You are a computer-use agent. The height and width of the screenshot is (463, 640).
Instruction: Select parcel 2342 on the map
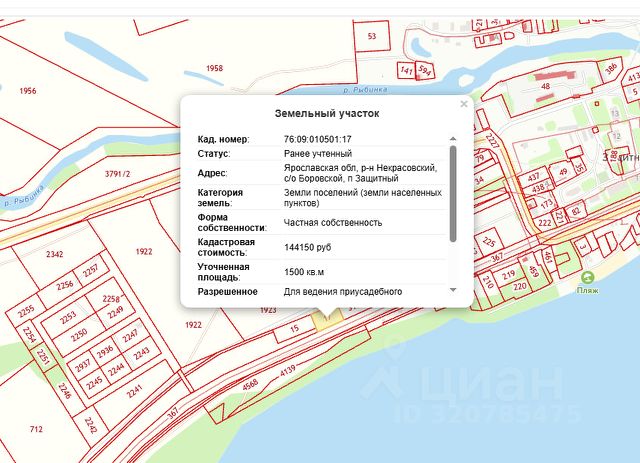[55, 254]
